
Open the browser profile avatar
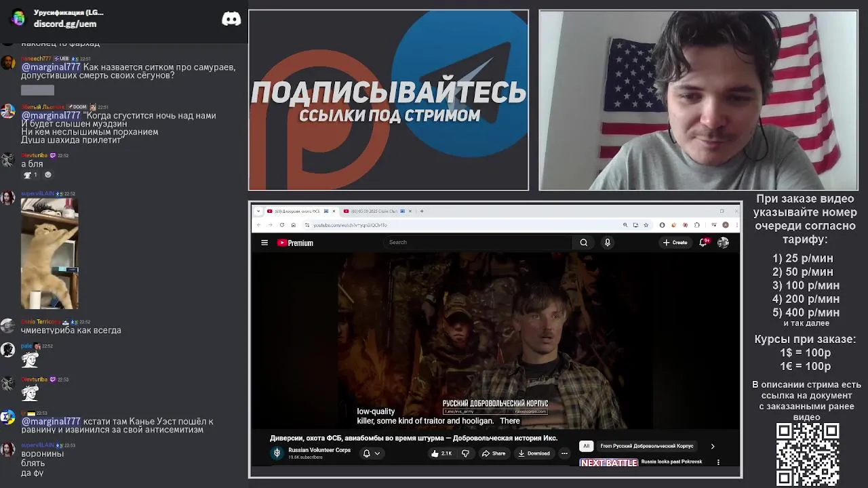click(x=726, y=225)
